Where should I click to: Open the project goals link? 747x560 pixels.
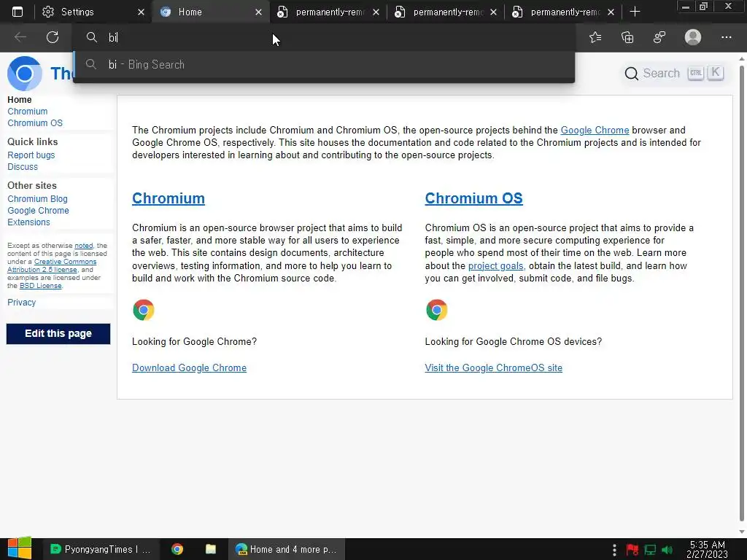coord(496,265)
